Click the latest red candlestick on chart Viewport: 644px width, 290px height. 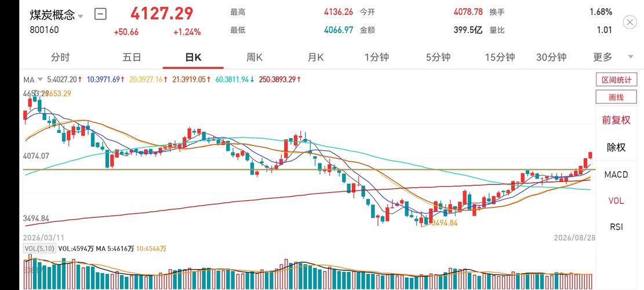[590, 155]
